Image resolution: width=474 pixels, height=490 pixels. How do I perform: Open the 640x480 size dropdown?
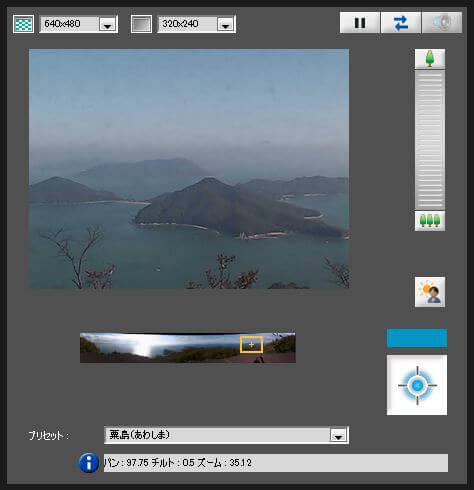(x=107, y=24)
